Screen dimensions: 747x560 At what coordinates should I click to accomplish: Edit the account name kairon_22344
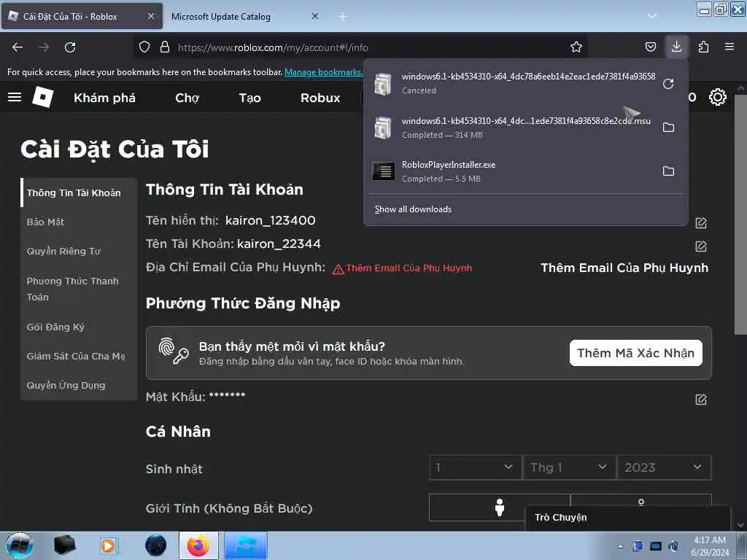pyautogui.click(x=701, y=246)
